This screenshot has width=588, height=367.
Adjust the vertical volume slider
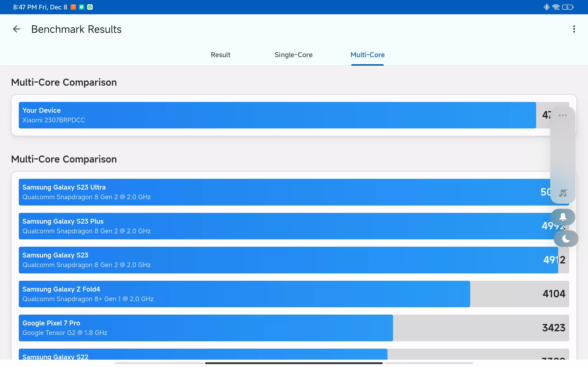click(563, 155)
